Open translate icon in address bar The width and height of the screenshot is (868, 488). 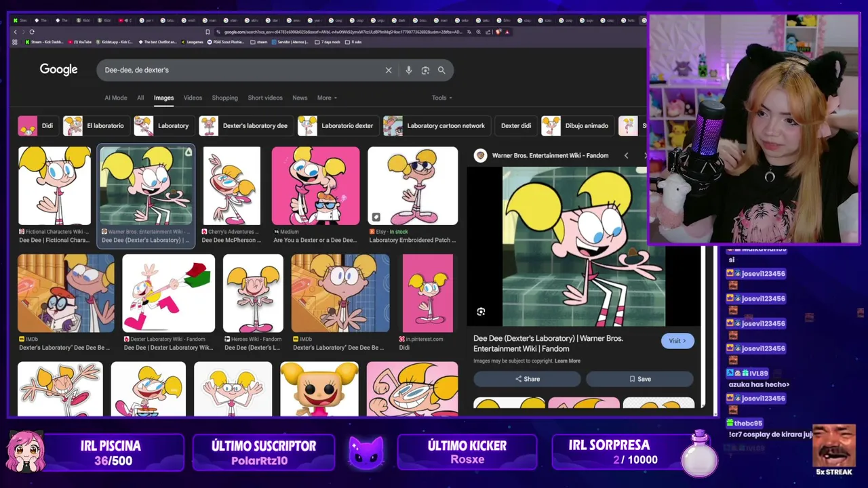point(469,32)
